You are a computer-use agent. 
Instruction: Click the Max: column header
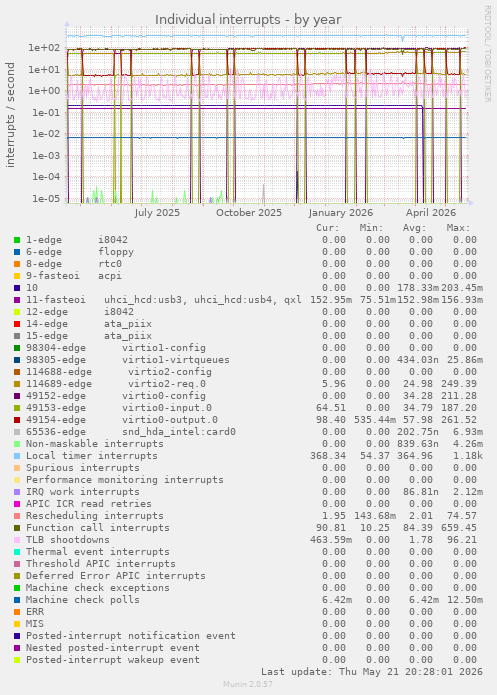[458, 228]
